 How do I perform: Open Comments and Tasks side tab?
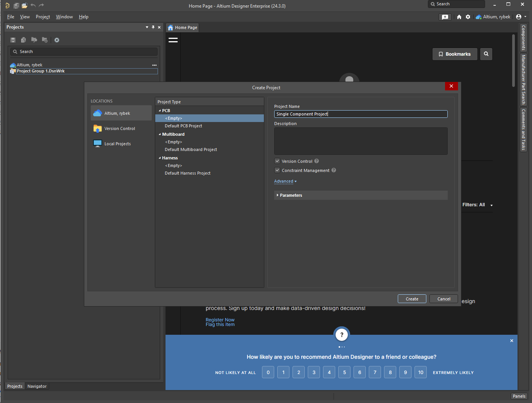point(523,130)
